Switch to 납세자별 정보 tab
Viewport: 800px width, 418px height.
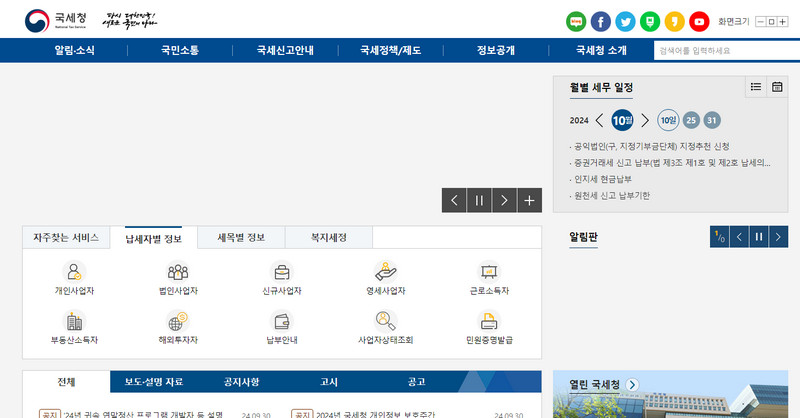click(x=154, y=238)
